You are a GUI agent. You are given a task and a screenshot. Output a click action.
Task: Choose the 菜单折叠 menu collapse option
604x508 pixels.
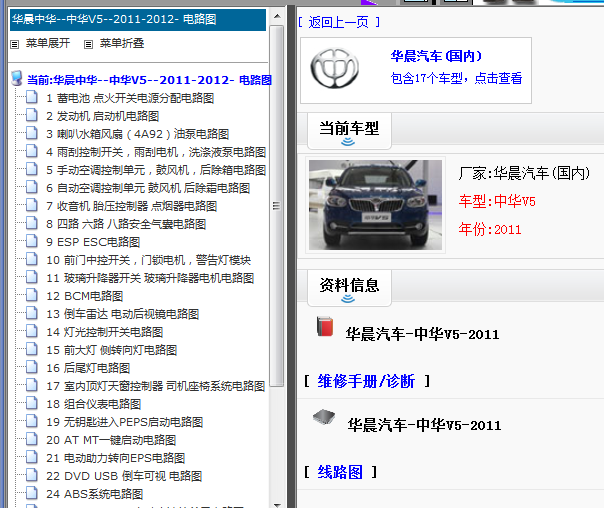[x=122, y=43]
